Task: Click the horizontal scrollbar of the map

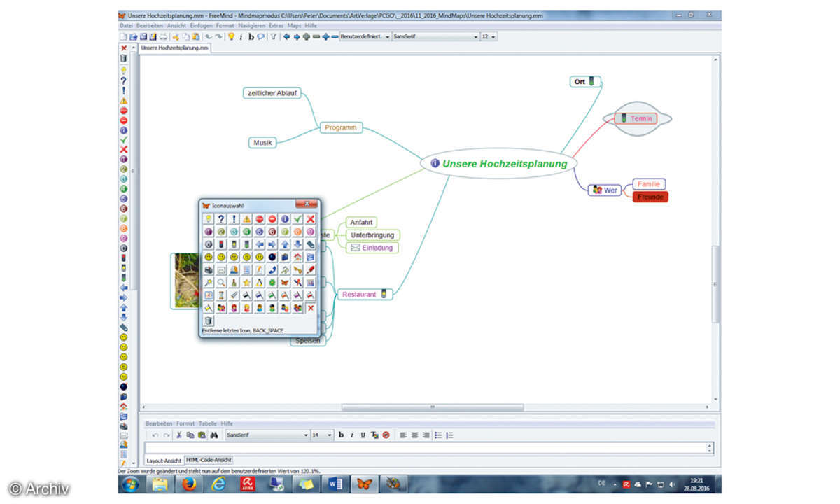Action: point(432,407)
